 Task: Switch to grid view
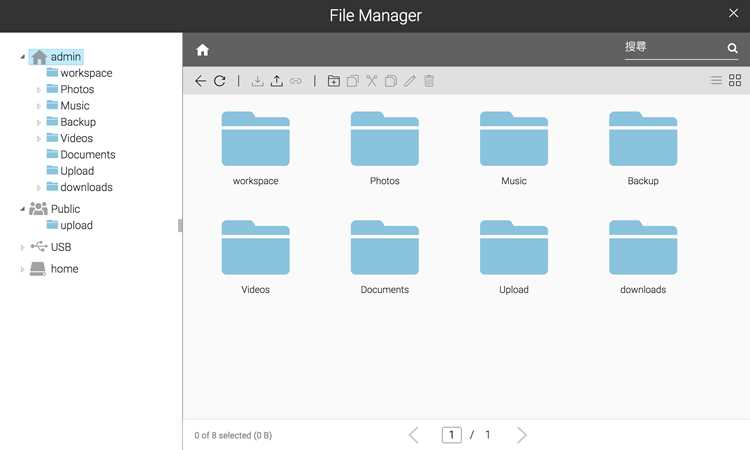[x=735, y=80]
